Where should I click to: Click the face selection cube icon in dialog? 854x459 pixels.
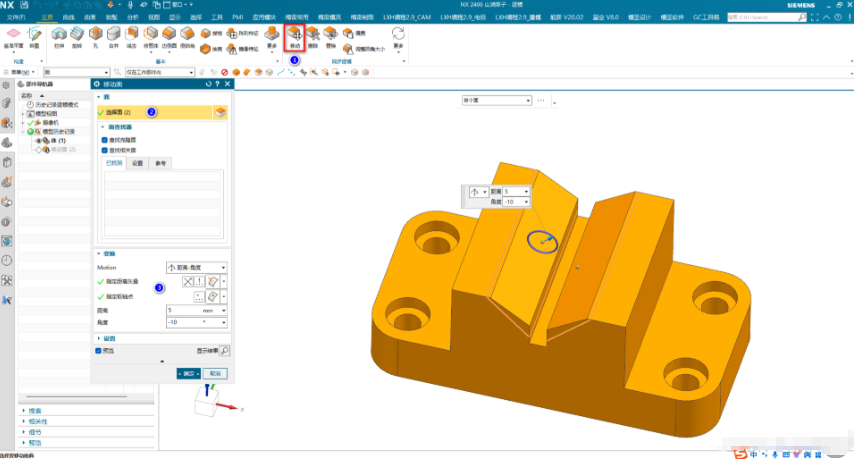coord(220,113)
